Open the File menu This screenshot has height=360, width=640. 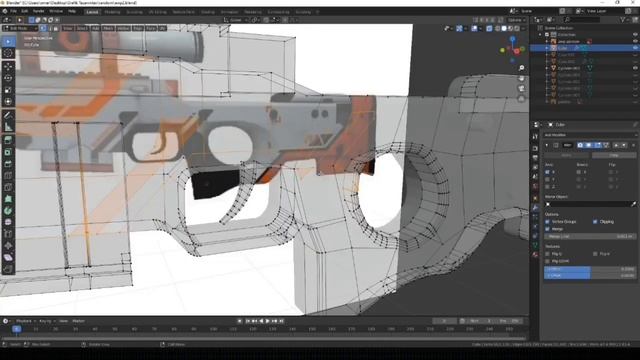[13, 11]
